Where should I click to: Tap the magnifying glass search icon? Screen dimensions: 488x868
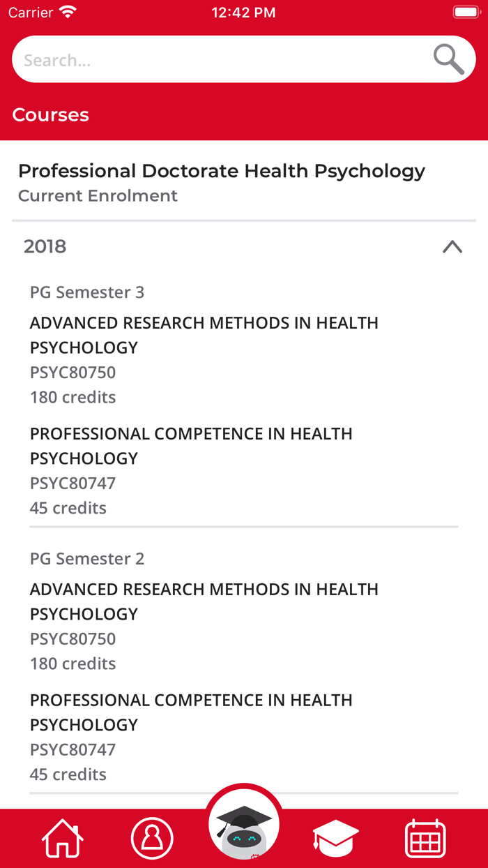click(x=448, y=59)
